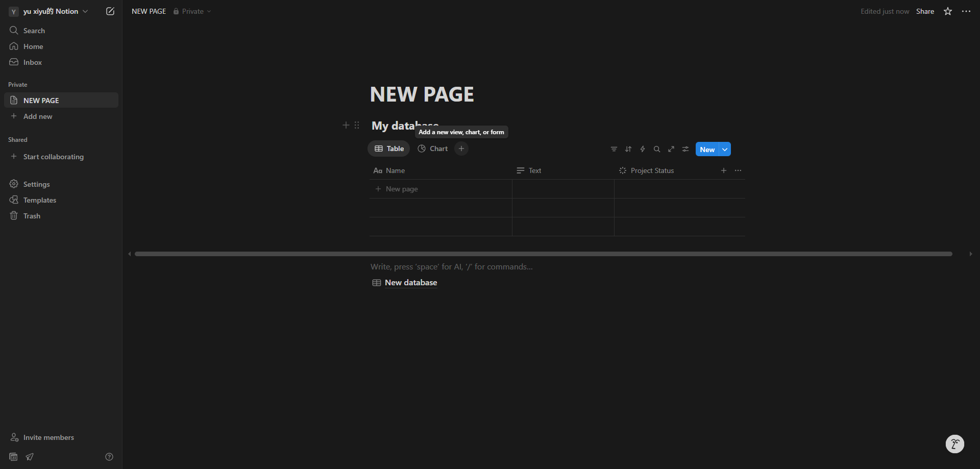Go to Home in the sidebar
The image size is (980, 469).
point(61,46)
